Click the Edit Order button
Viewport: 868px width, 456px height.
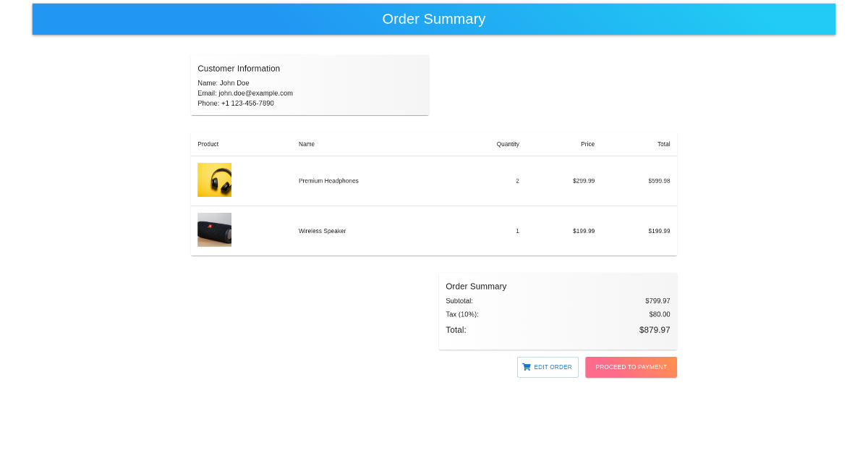point(548,367)
